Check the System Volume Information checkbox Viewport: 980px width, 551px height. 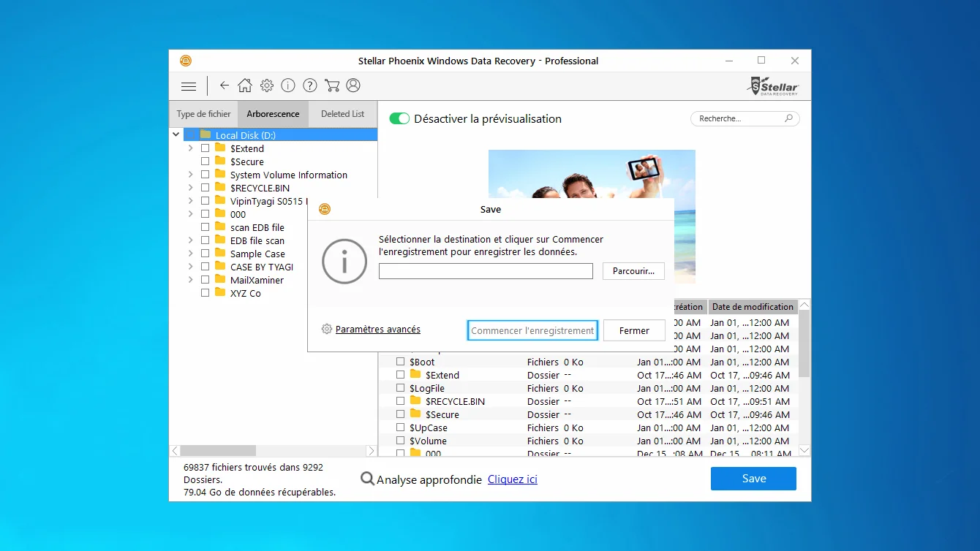tap(205, 175)
